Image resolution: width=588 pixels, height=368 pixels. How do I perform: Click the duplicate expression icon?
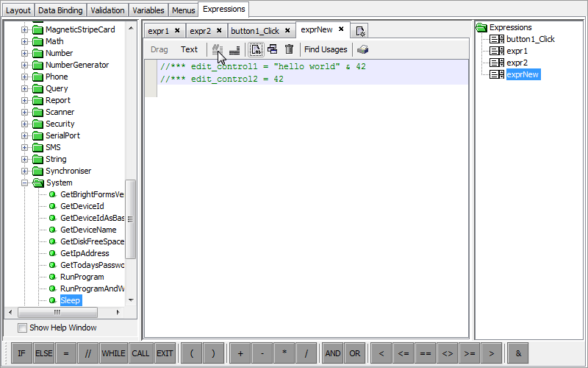tap(272, 49)
